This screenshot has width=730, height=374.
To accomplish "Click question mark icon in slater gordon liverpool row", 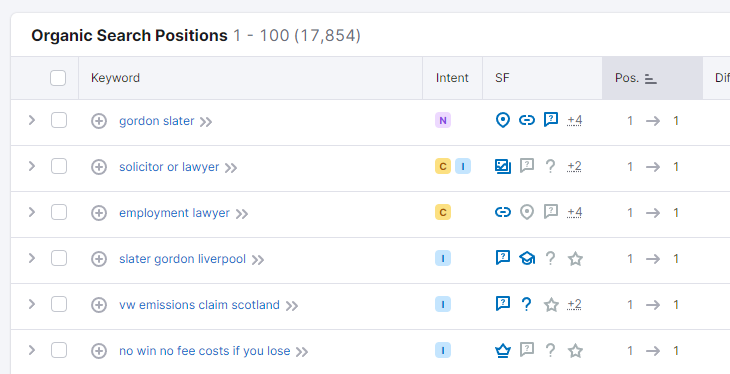I will [x=550, y=258].
